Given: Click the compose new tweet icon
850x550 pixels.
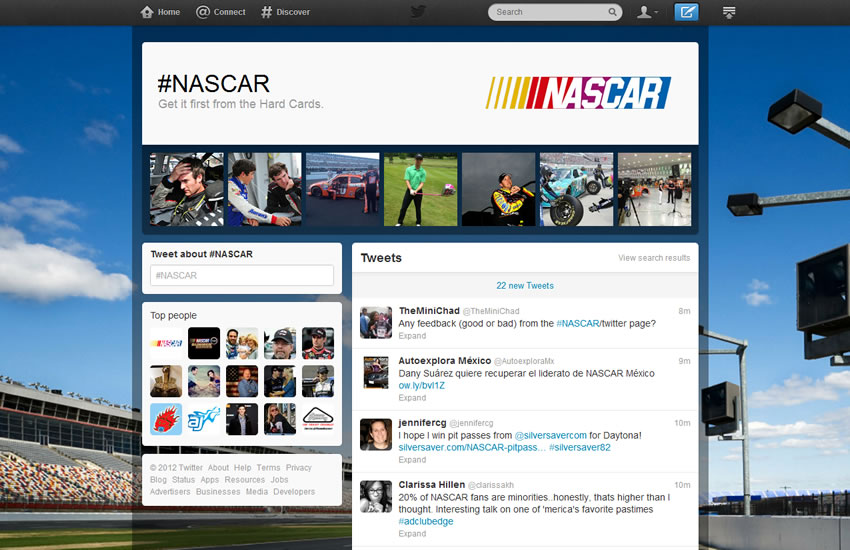Looking at the screenshot, I should pyautogui.click(x=686, y=12).
